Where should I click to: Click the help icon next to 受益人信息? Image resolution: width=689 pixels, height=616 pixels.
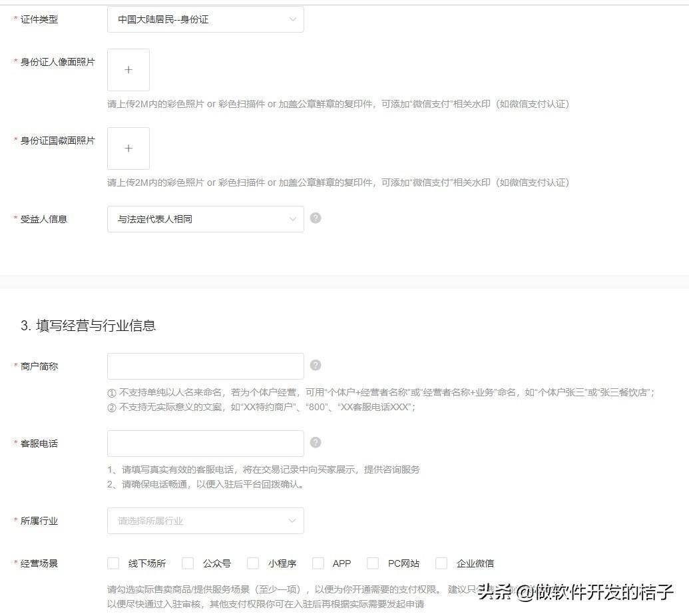(x=316, y=218)
